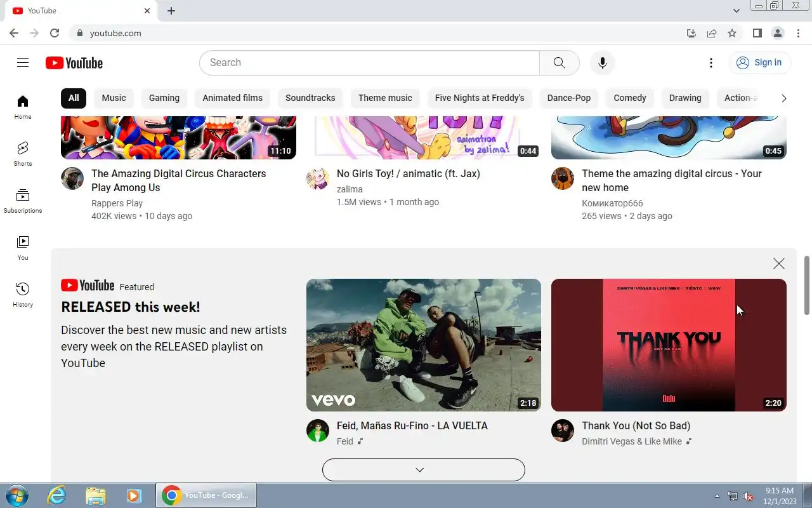Bookmark this tab with star icon
The image size is (812, 508).
pyautogui.click(x=732, y=33)
